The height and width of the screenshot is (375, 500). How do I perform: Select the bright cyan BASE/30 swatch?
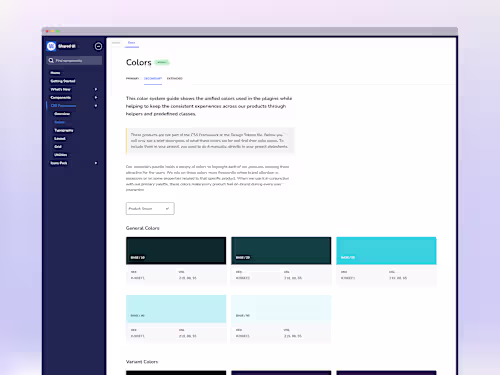click(x=386, y=251)
